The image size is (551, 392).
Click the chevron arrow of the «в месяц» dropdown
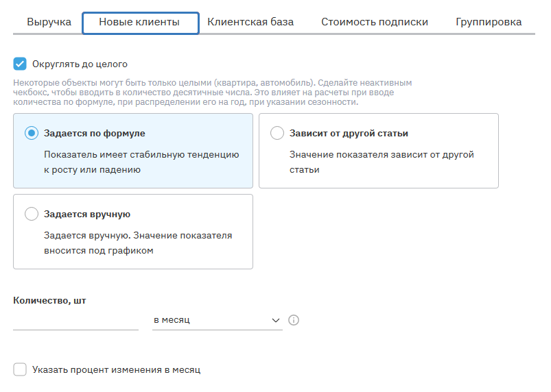pyautogui.click(x=276, y=320)
